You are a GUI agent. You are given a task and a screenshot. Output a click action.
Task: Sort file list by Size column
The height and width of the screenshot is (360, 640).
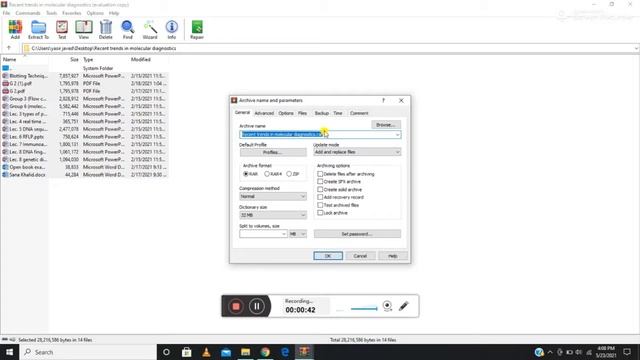(74, 60)
